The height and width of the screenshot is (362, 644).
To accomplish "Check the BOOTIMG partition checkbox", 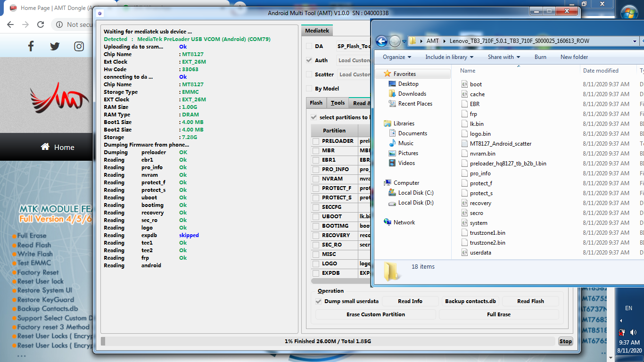I will click(x=315, y=226).
